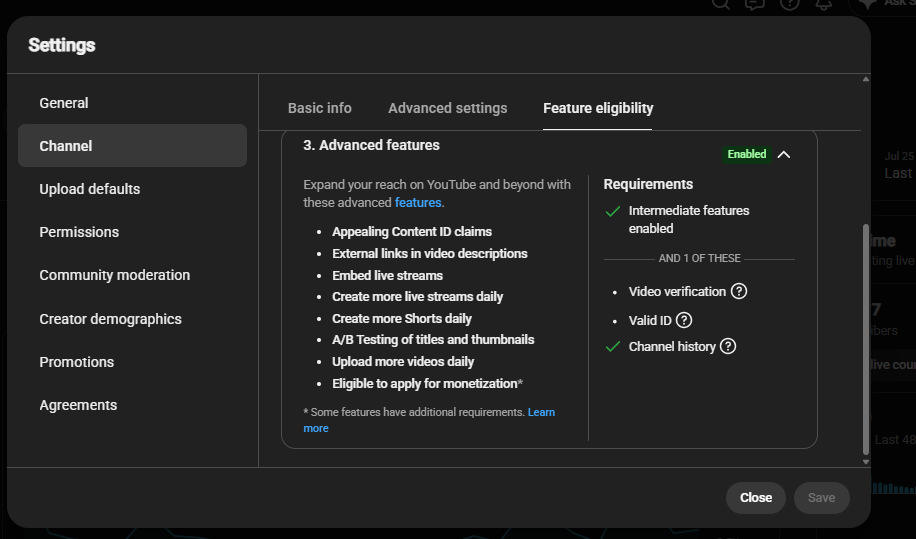
Task: Open the Video verification help icon
Action: click(738, 291)
